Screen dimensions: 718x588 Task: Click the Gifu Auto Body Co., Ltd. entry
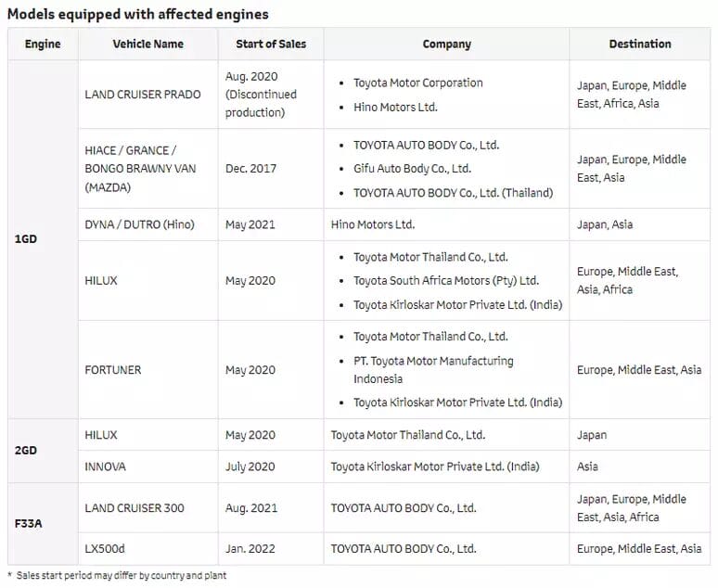pos(412,169)
